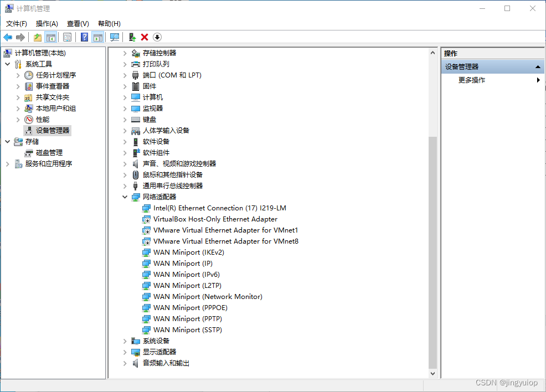
Task: Collapse the 设备管理器 actions section arrow
Action: pos(538,67)
